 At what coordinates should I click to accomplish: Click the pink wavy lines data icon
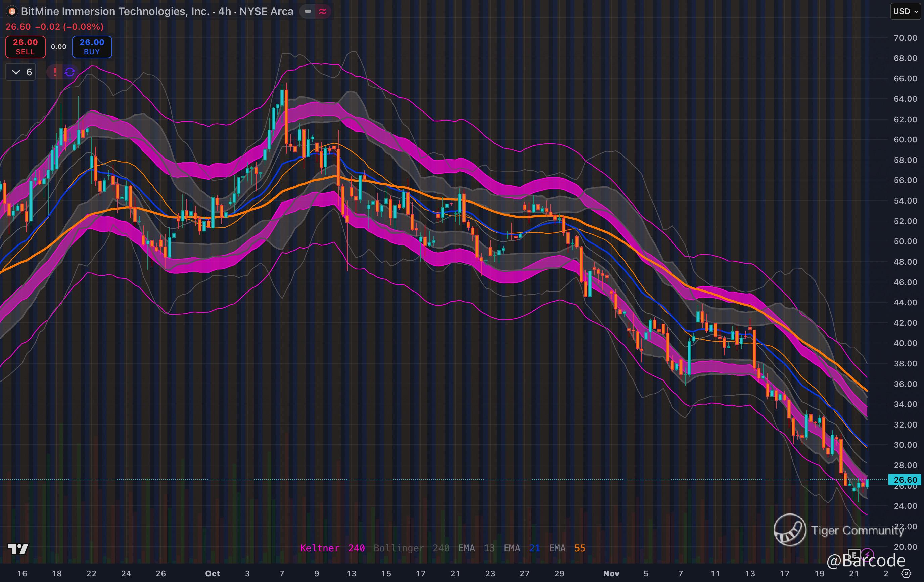(323, 11)
